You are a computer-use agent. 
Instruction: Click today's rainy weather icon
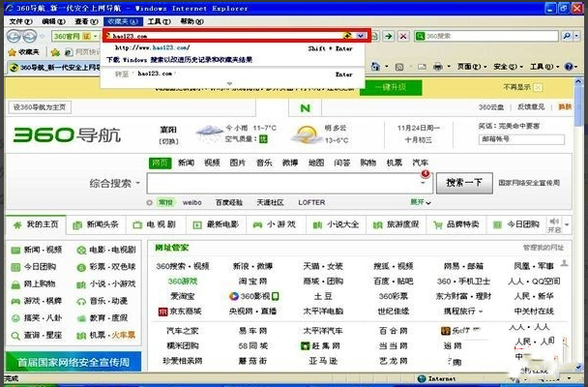209,134
